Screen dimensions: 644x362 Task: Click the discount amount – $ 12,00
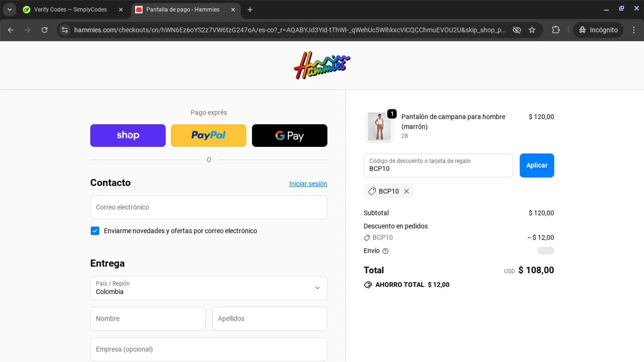541,237
